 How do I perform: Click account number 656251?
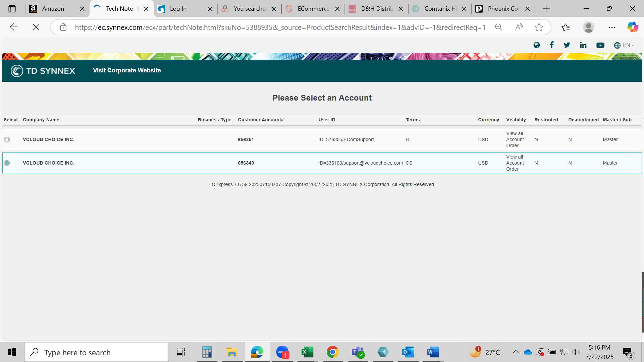point(246,139)
